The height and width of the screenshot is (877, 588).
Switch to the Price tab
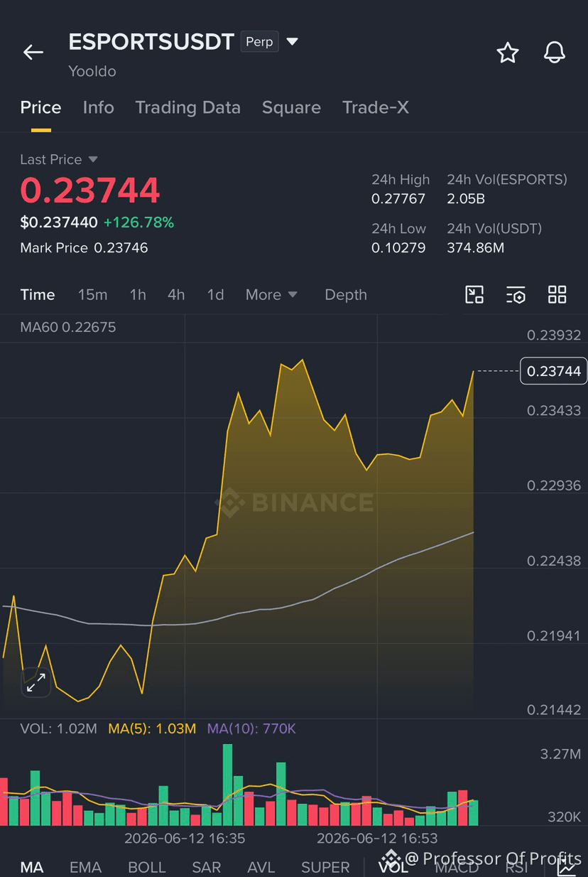(x=40, y=107)
